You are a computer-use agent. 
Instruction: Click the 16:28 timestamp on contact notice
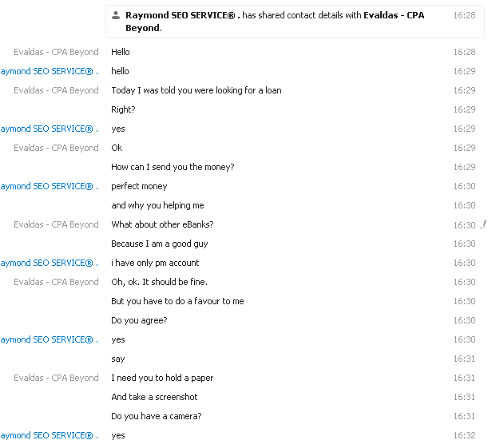coord(464,15)
